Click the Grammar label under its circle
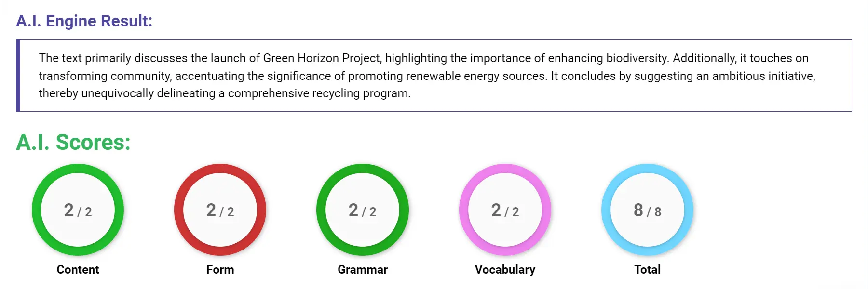This screenshot has height=289, width=868. (x=363, y=270)
